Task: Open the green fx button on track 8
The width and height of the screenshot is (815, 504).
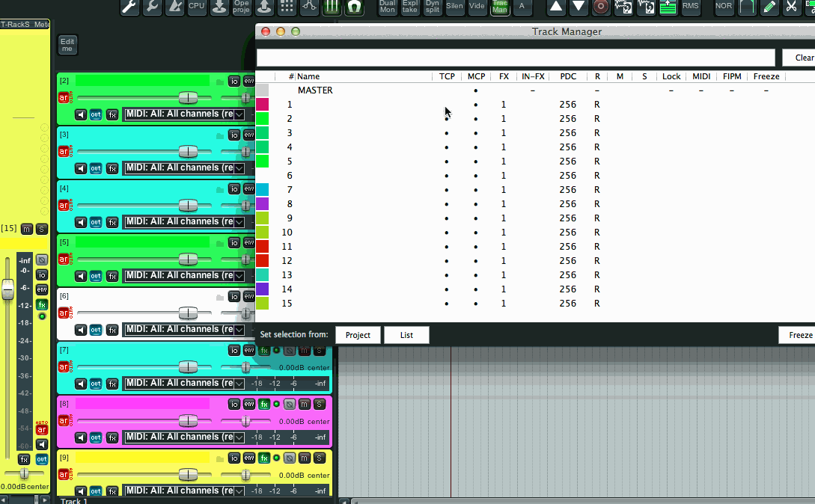Action: (x=264, y=405)
